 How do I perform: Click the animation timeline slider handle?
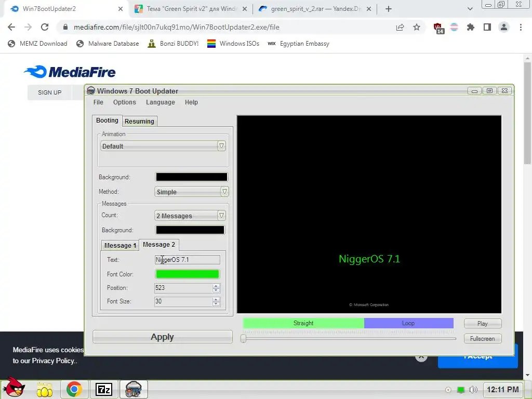click(x=243, y=339)
